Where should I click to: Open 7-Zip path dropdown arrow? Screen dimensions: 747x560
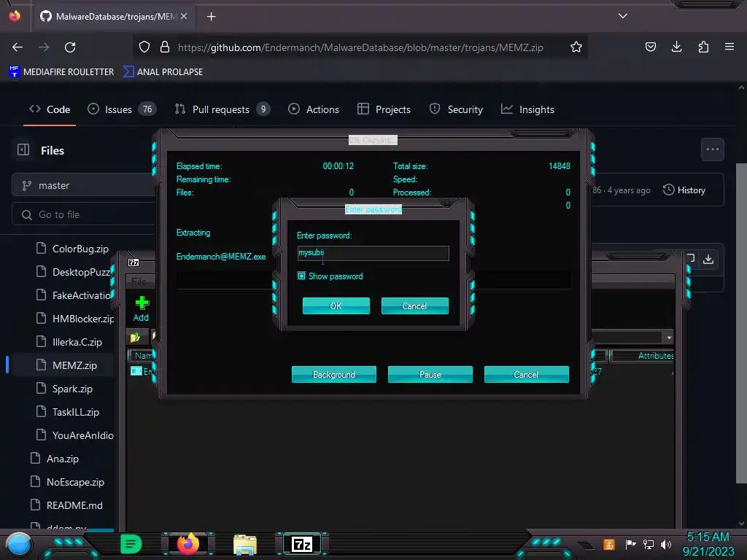click(669, 338)
